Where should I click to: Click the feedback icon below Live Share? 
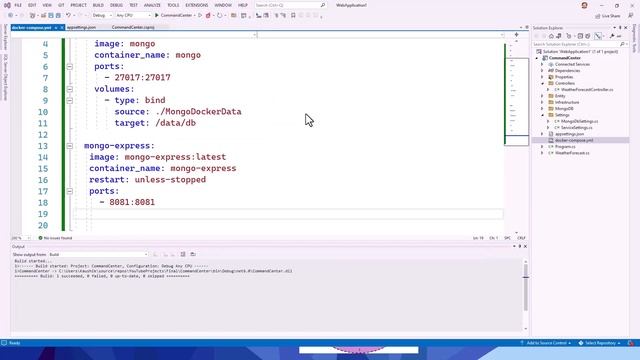click(x=631, y=16)
